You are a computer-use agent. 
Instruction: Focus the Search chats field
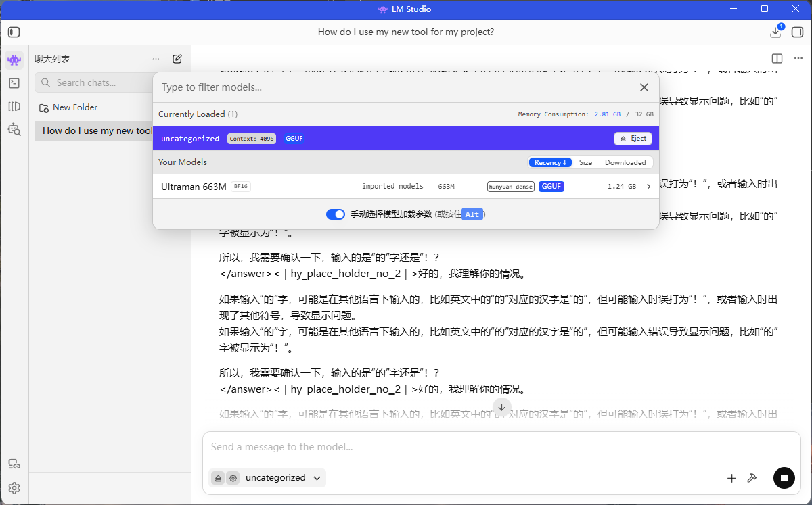[94, 82]
